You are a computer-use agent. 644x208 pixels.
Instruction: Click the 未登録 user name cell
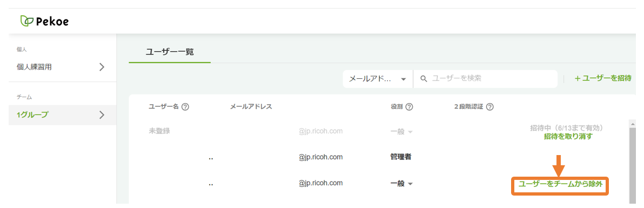pos(159,131)
